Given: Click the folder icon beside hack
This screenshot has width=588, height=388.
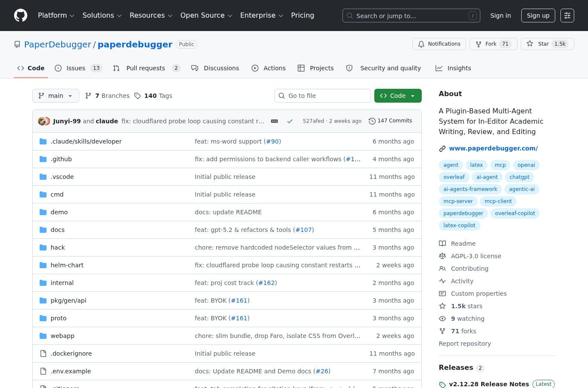Looking at the screenshot, I should click(x=43, y=247).
